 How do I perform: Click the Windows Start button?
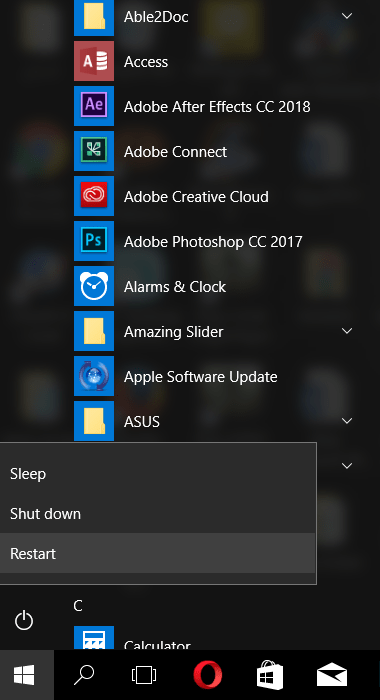[24, 675]
